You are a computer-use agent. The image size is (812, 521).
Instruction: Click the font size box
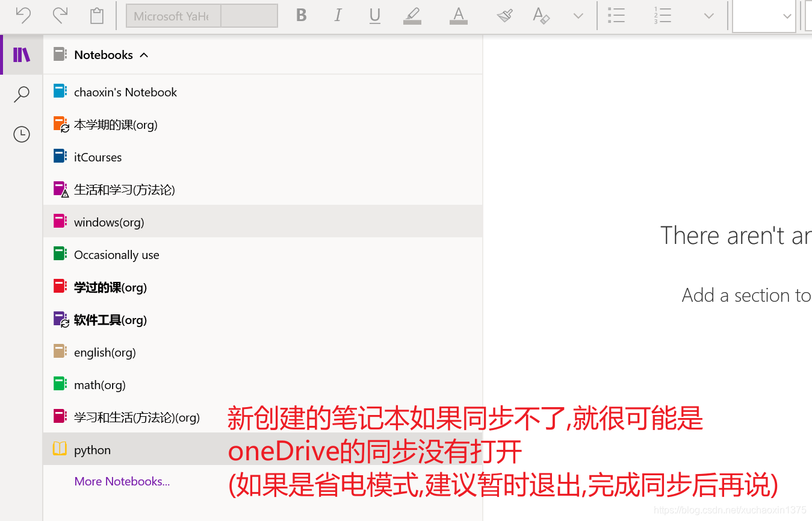point(249,16)
